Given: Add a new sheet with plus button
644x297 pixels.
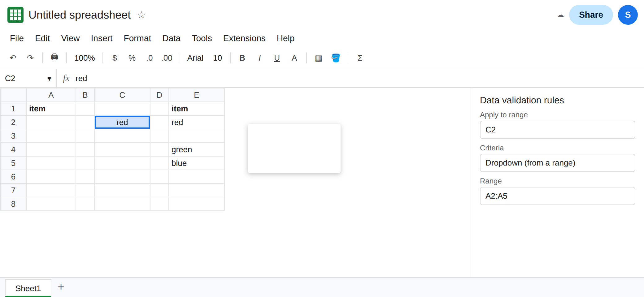Looking at the screenshot, I should pos(61,287).
